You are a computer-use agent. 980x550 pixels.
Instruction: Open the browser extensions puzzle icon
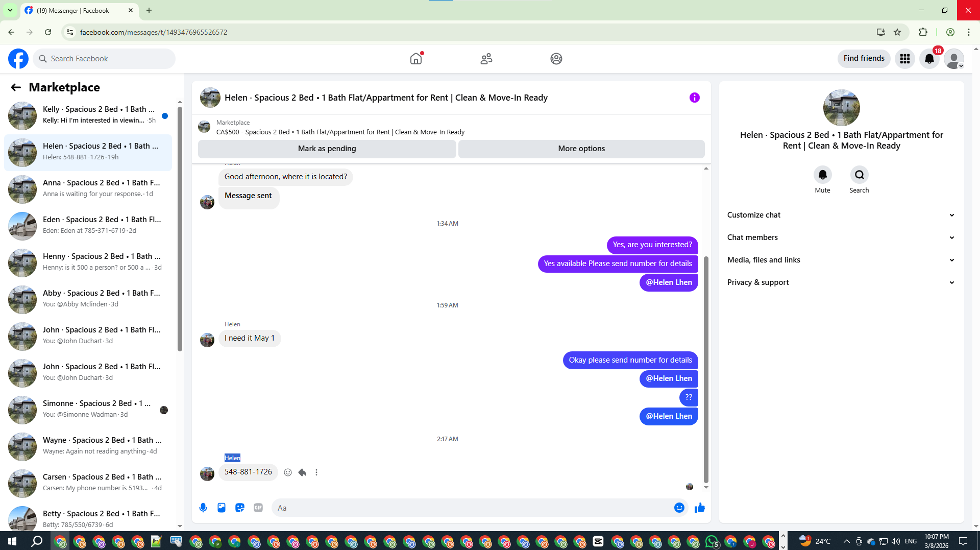click(x=923, y=32)
